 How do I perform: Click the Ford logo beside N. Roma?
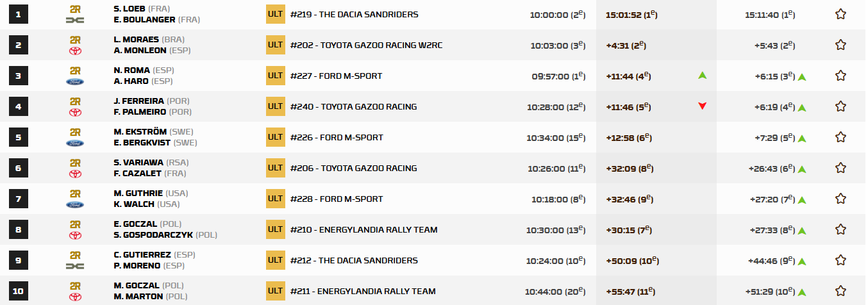(75, 81)
